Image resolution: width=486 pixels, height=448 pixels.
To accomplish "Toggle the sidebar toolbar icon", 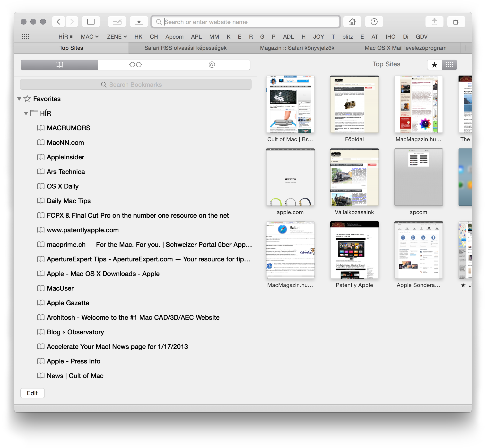I will [x=91, y=22].
